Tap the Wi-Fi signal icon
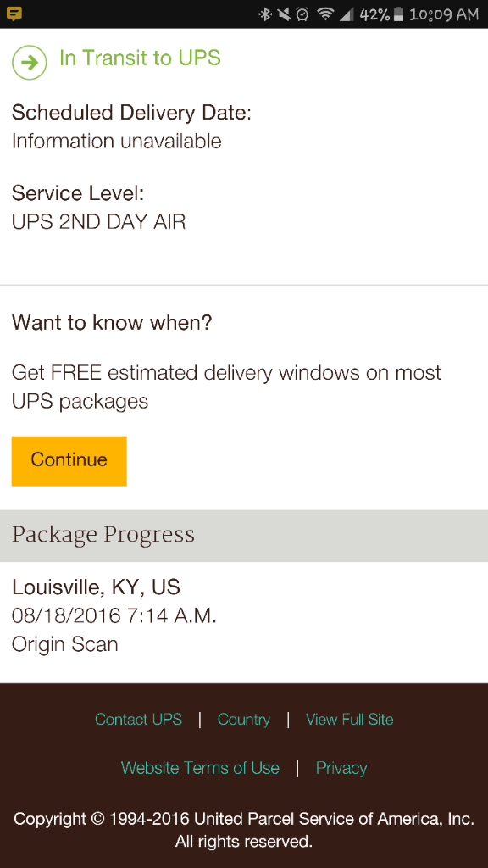488x868 pixels. pos(326,14)
